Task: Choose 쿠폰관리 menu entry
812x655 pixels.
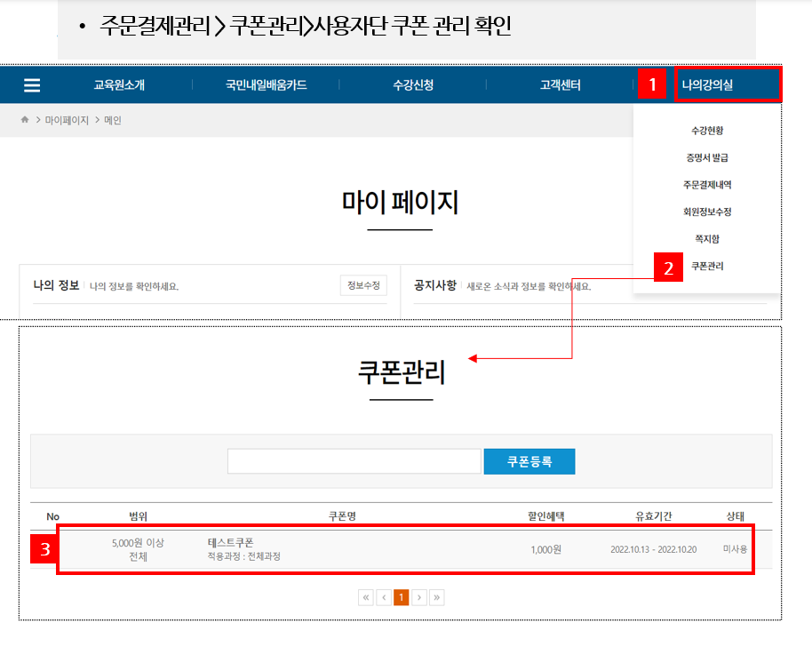Action: pos(707,266)
